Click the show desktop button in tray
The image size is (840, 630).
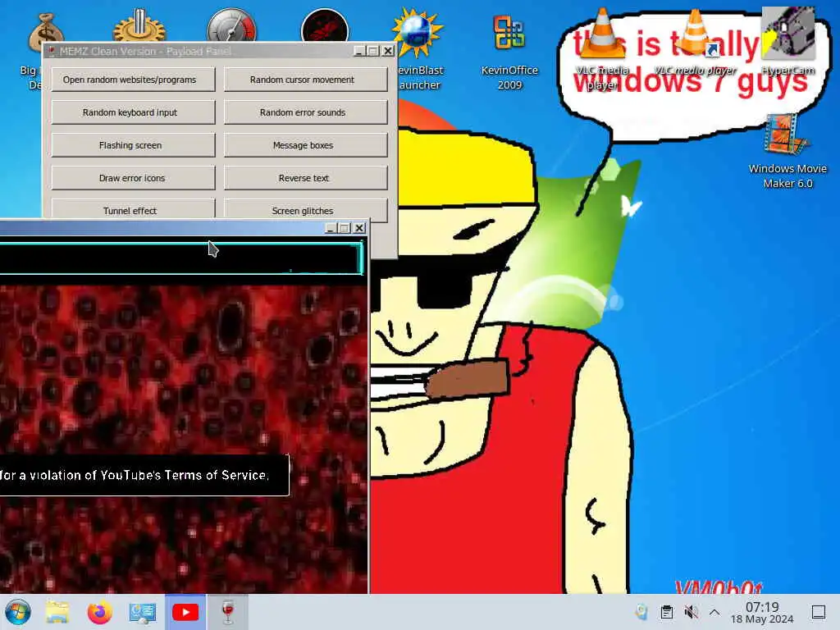[819, 612]
